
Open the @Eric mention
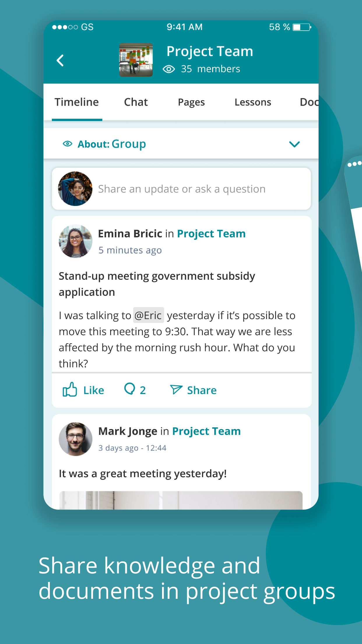coord(148,315)
